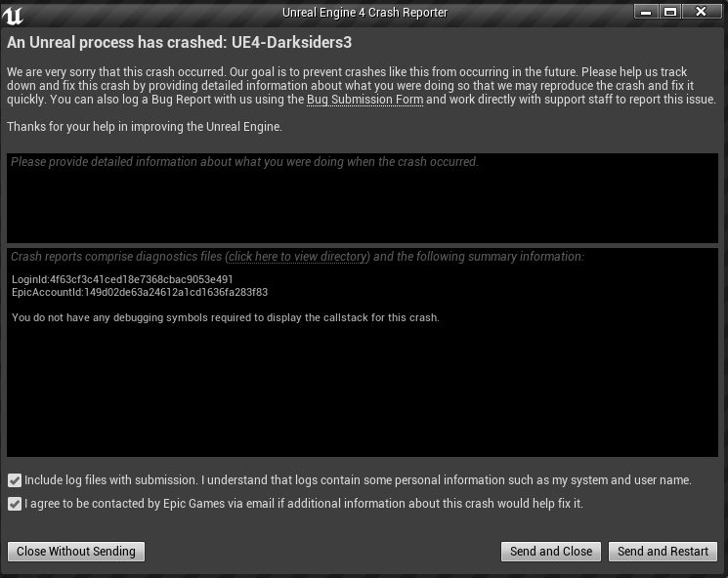The width and height of the screenshot is (728, 578).
Task: Click the missing debugging symbols message
Action: (225, 317)
